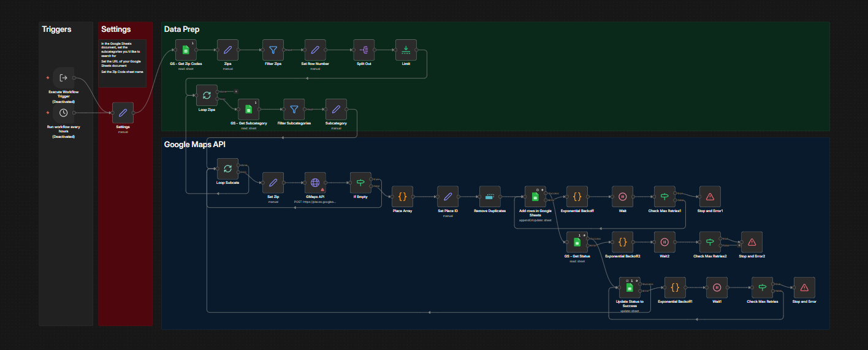Screen dimensions: 868x350
Task: Open the Filter Subcategories node
Action: tap(294, 109)
